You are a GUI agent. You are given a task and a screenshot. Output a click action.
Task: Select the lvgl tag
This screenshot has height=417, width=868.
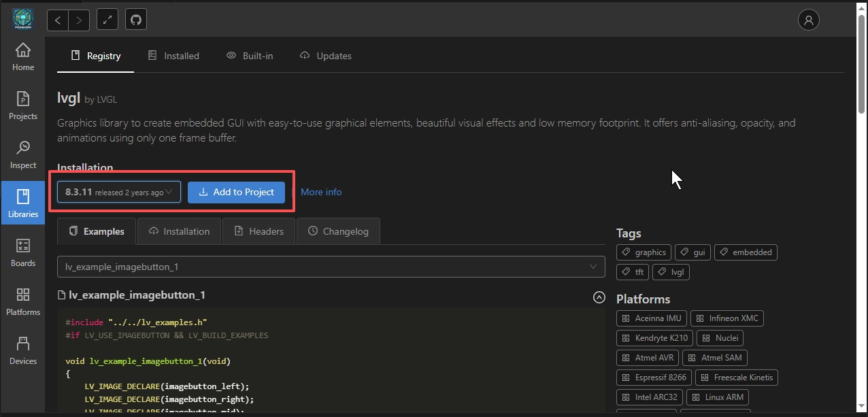coord(671,272)
